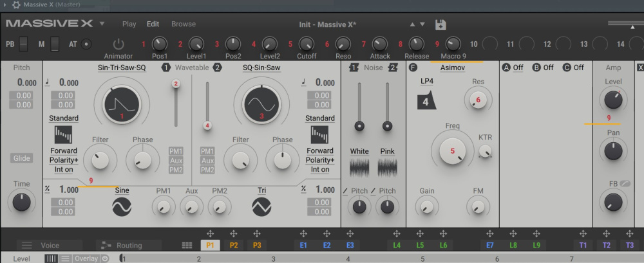The height and width of the screenshot is (263, 644).
Task: Click oscillator 2 Standard mode icon
Action: point(319,134)
